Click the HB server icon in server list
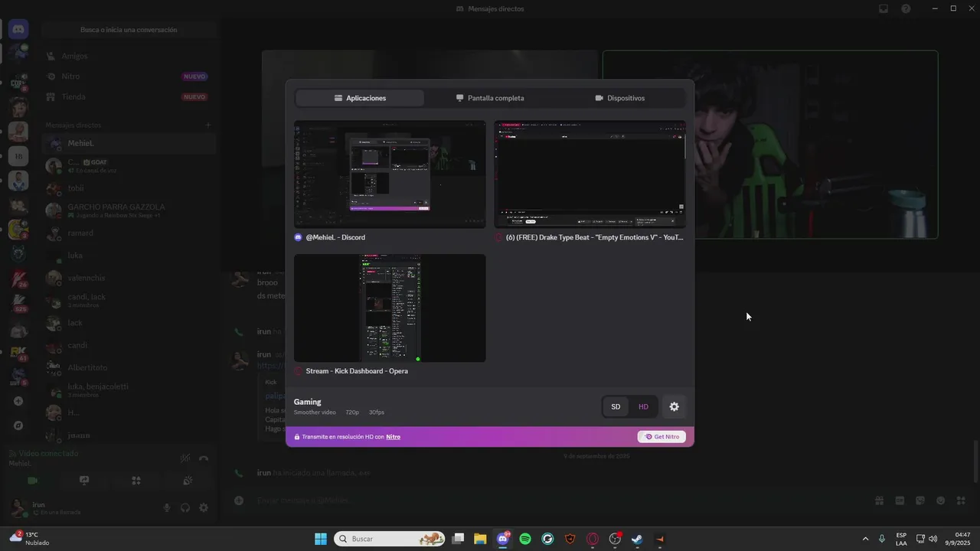This screenshot has height=551, width=980. tap(18, 156)
